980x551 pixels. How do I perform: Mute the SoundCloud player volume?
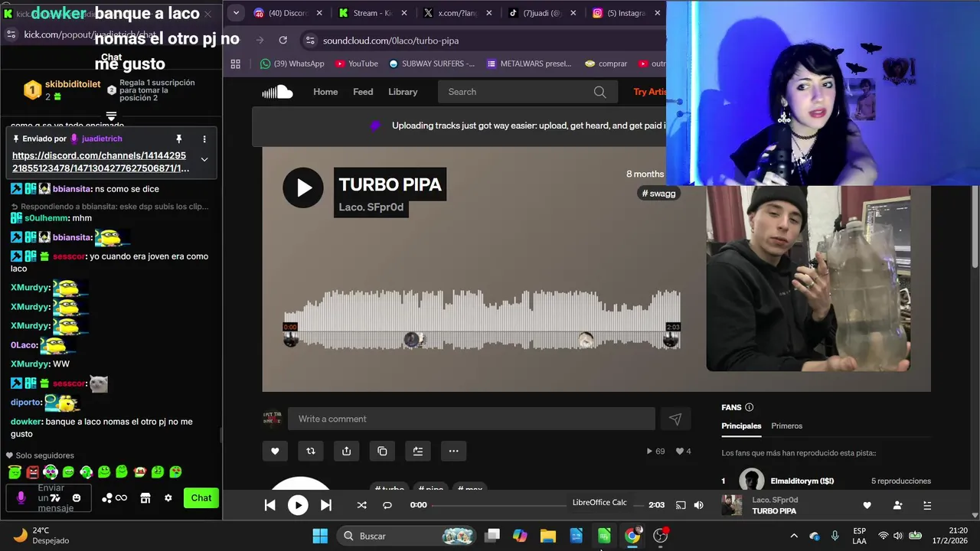click(698, 505)
